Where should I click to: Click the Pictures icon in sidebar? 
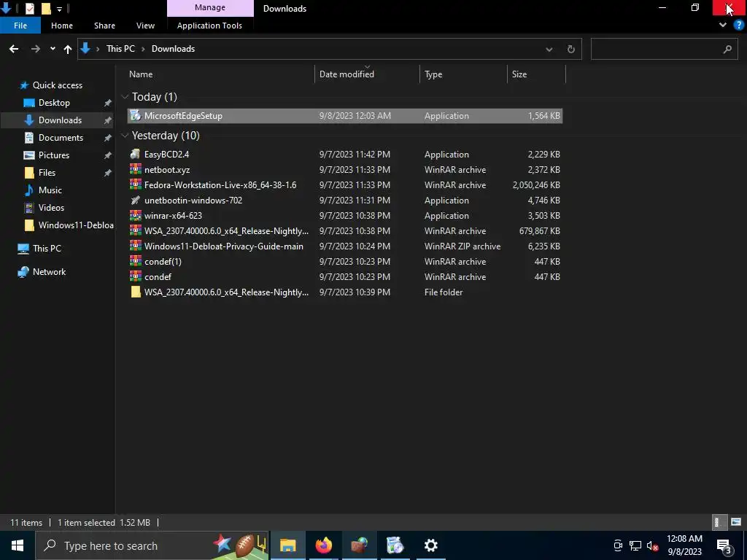click(x=29, y=155)
